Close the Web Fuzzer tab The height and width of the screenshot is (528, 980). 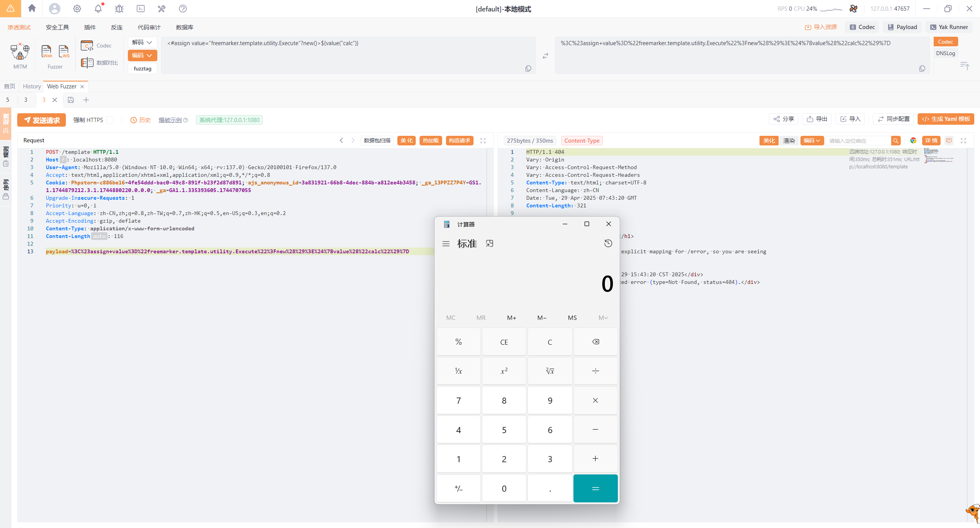point(82,87)
